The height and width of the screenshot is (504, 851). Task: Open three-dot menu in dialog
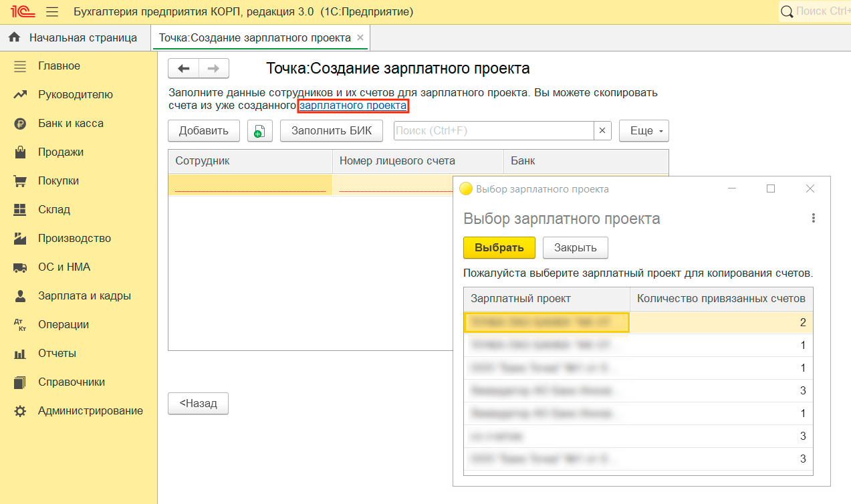coord(813,218)
